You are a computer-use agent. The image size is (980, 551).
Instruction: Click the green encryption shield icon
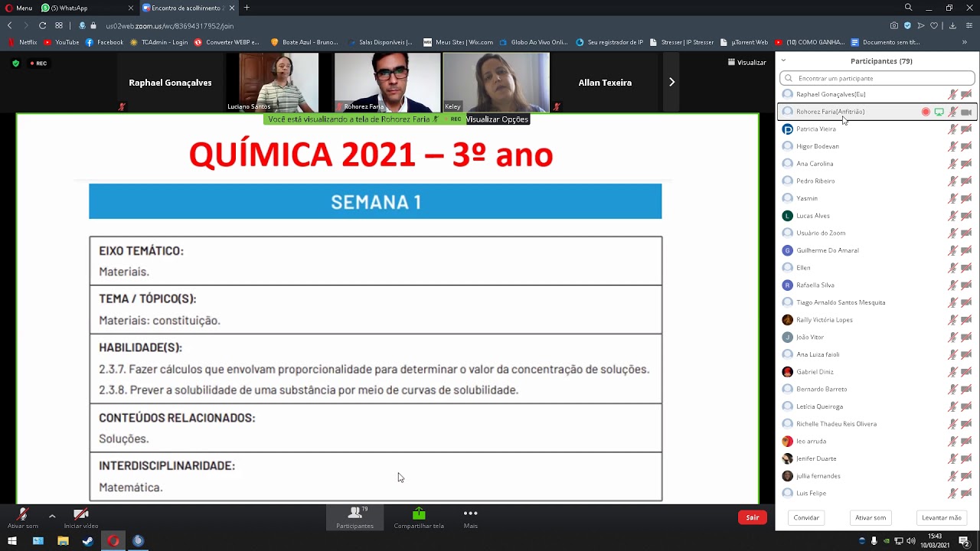point(15,64)
